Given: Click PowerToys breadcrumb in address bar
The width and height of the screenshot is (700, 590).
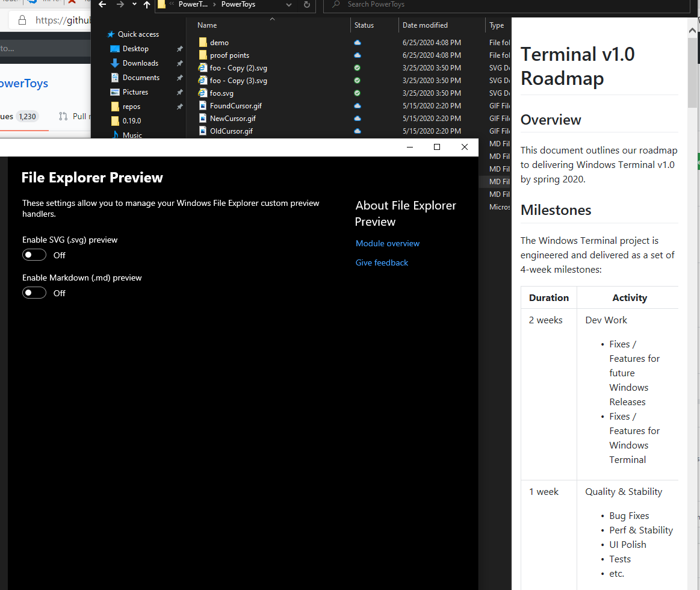Looking at the screenshot, I should (x=238, y=4).
